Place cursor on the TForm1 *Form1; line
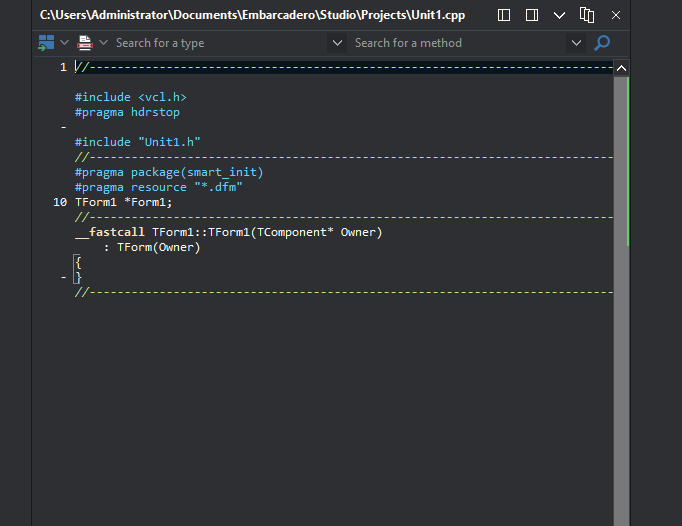This screenshot has height=526, width=682. (x=124, y=202)
